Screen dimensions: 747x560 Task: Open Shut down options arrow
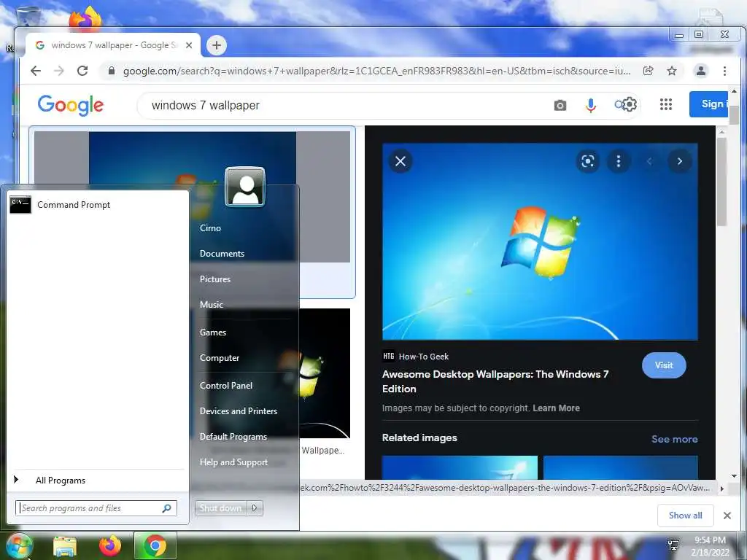(255, 508)
